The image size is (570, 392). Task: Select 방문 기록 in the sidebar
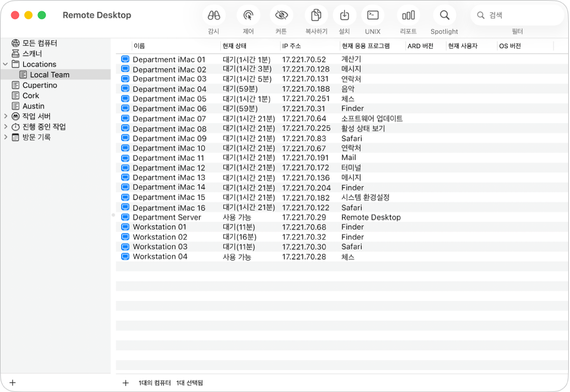[36, 137]
